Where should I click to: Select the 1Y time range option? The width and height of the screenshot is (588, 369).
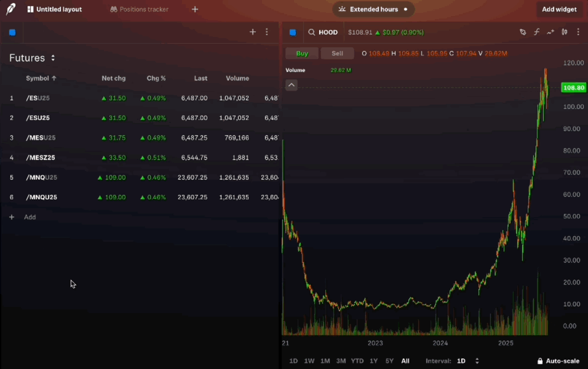(373, 361)
